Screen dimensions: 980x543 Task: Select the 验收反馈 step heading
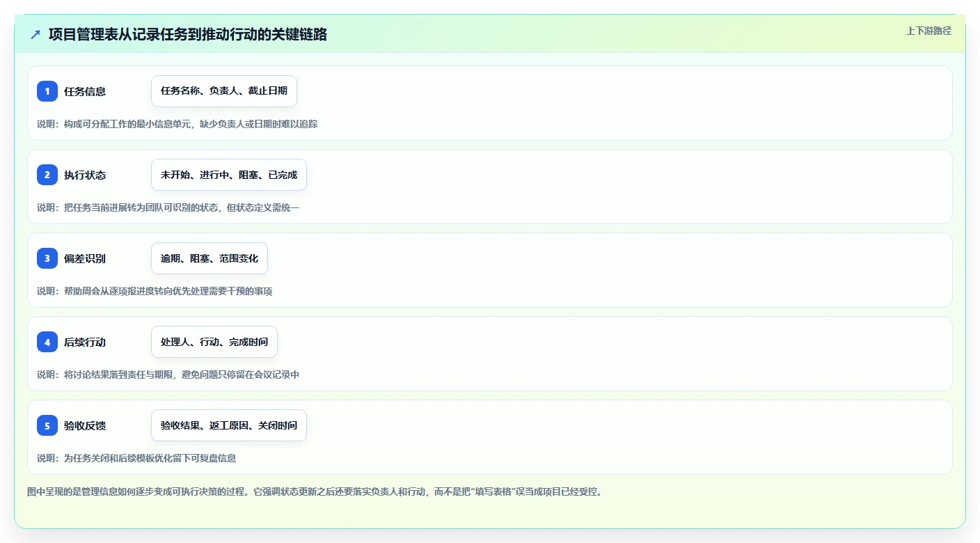pyautogui.click(x=85, y=425)
